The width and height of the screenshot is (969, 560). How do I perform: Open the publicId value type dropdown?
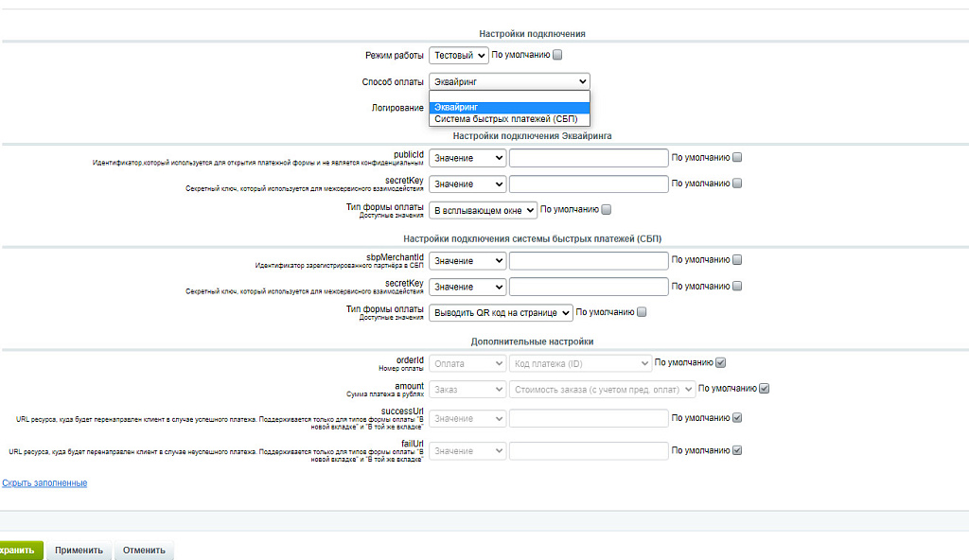[x=467, y=158]
